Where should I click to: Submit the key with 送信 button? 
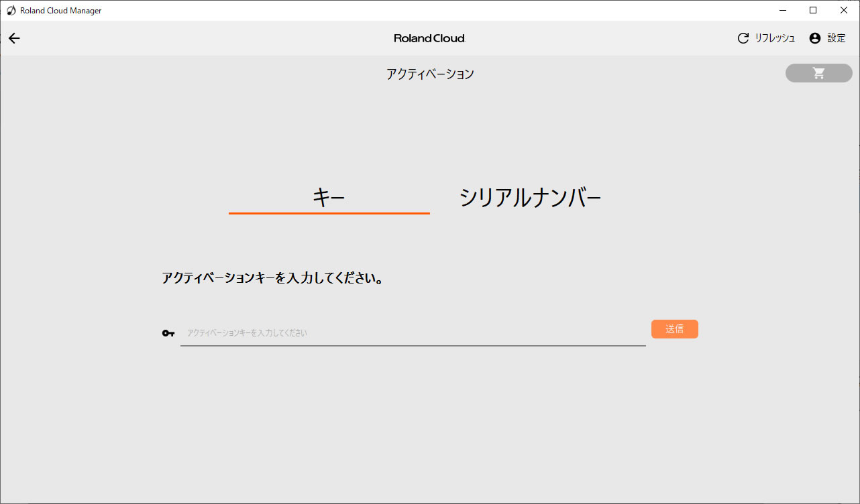pyautogui.click(x=675, y=329)
